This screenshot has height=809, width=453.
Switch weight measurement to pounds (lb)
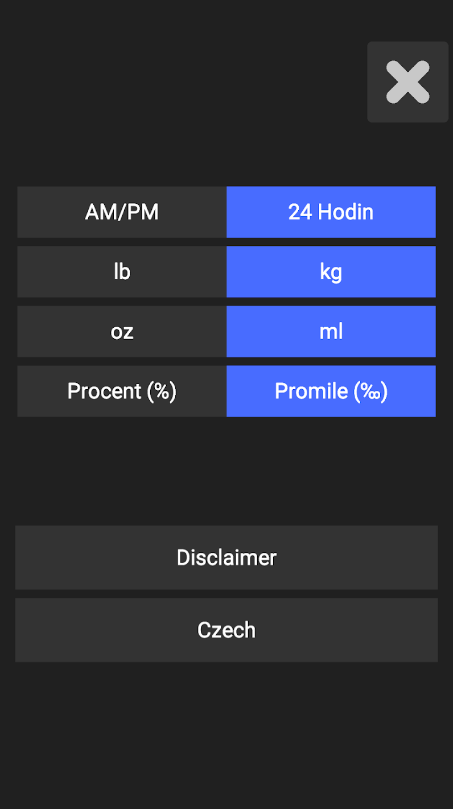[122, 272]
